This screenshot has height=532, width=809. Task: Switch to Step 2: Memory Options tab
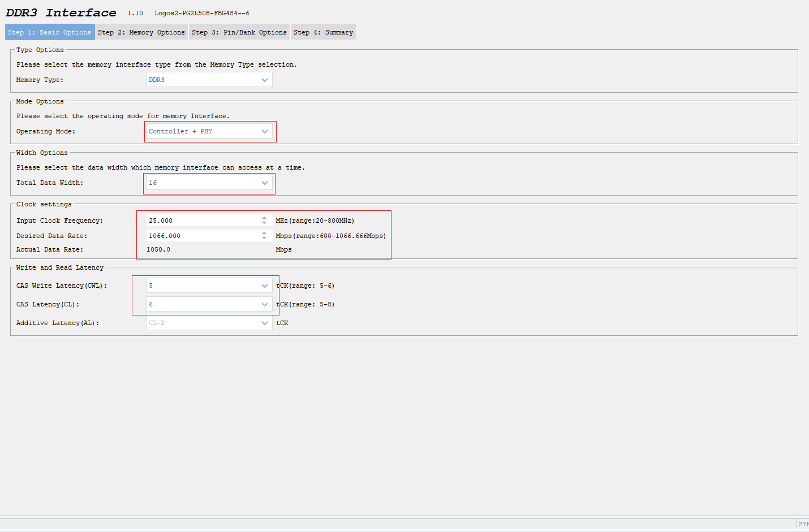pos(141,32)
